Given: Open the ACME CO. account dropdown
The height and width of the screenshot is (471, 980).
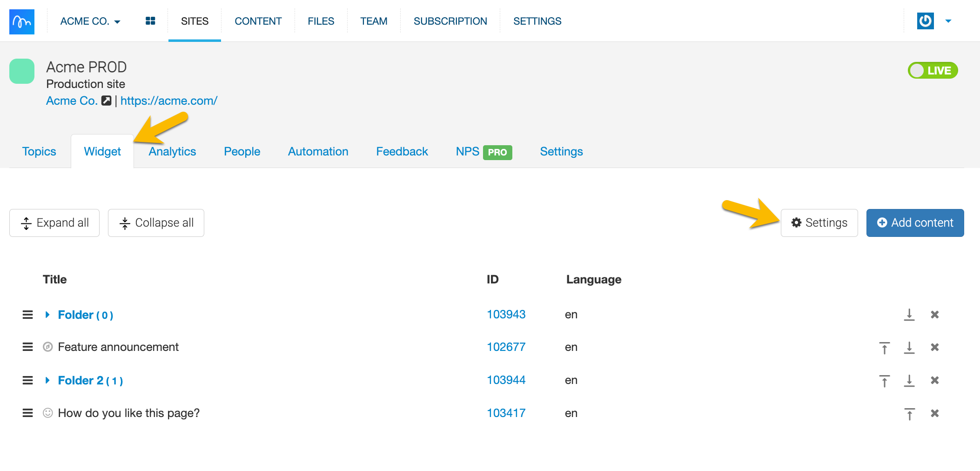Looking at the screenshot, I should click(x=90, y=21).
